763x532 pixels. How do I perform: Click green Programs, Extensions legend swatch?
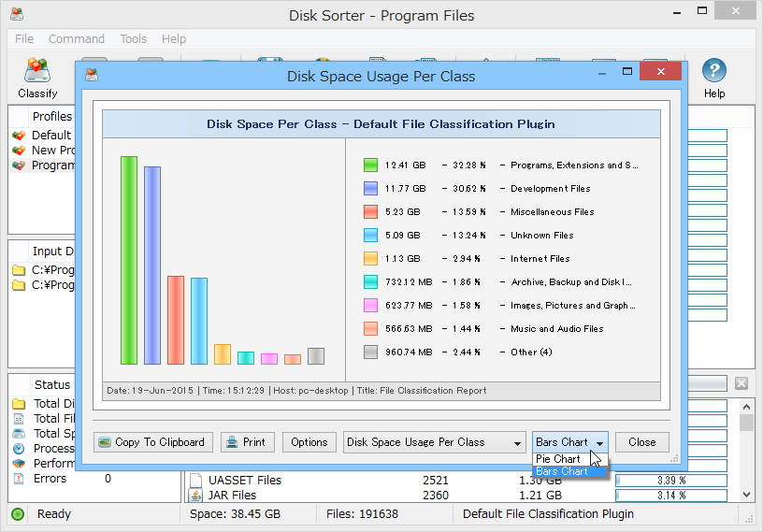(370, 165)
